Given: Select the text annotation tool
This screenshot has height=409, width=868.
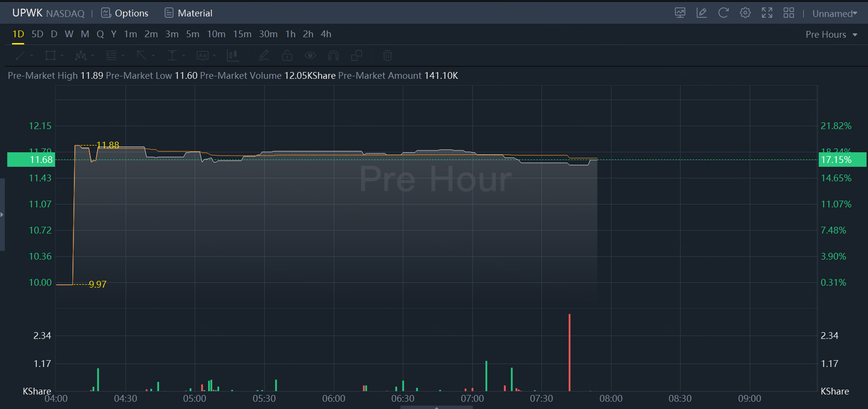Looking at the screenshot, I should pos(202,56).
